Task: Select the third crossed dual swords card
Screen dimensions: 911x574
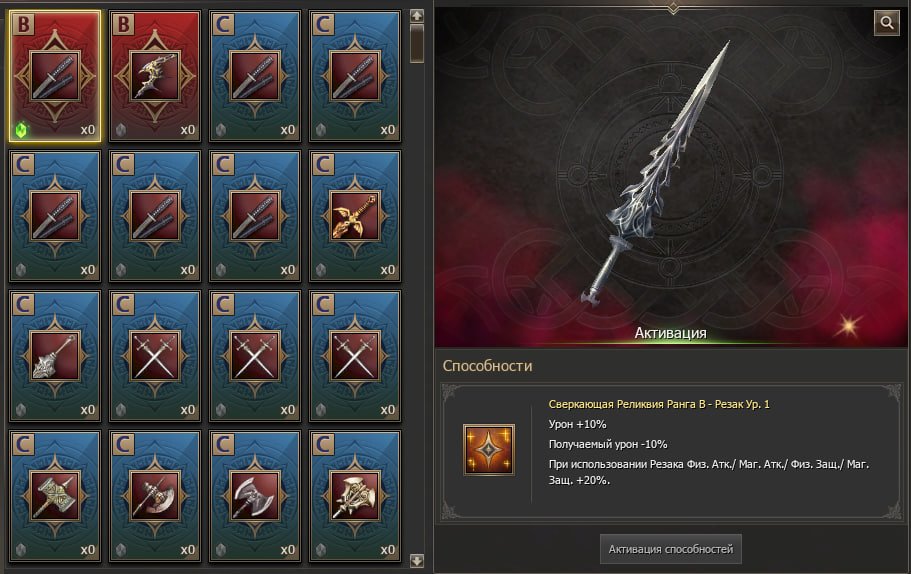Action: 355,356
